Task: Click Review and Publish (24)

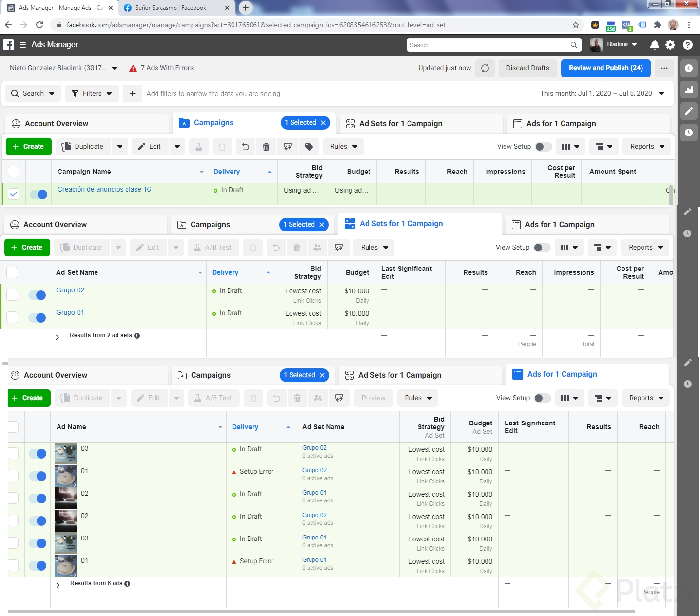Action: click(x=606, y=68)
